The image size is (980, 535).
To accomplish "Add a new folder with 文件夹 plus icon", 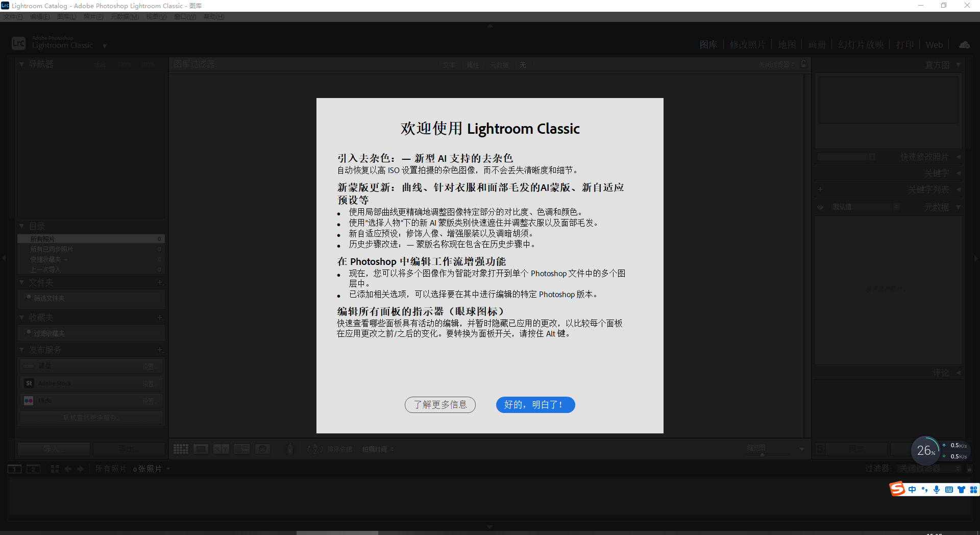I will (x=160, y=282).
